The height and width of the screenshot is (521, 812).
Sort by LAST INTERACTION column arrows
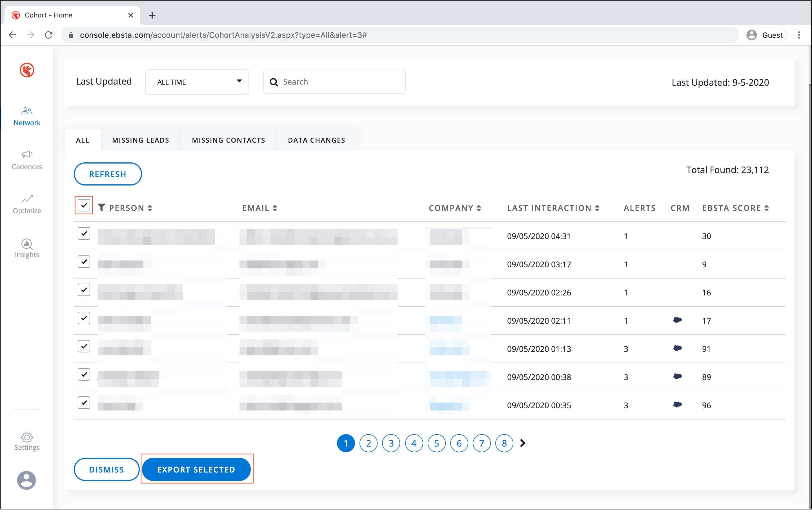[x=597, y=208]
